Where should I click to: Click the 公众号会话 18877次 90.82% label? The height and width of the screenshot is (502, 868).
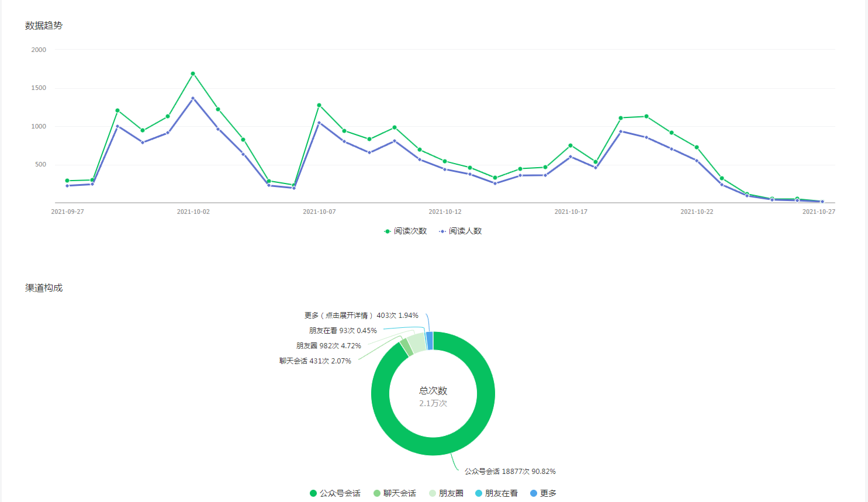pyautogui.click(x=510, y=472)
